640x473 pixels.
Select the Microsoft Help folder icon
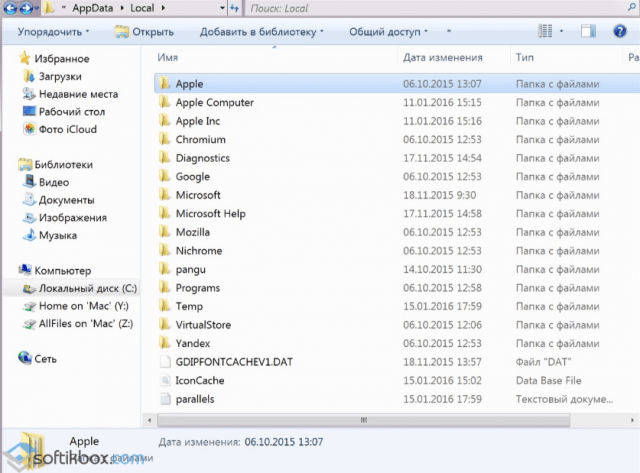164,213
